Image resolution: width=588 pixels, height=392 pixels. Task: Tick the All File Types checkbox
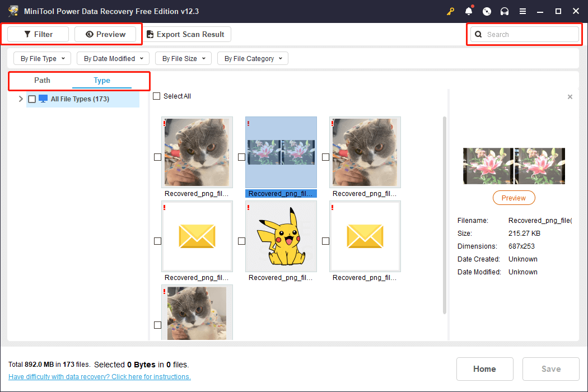(x=32, y=99)
